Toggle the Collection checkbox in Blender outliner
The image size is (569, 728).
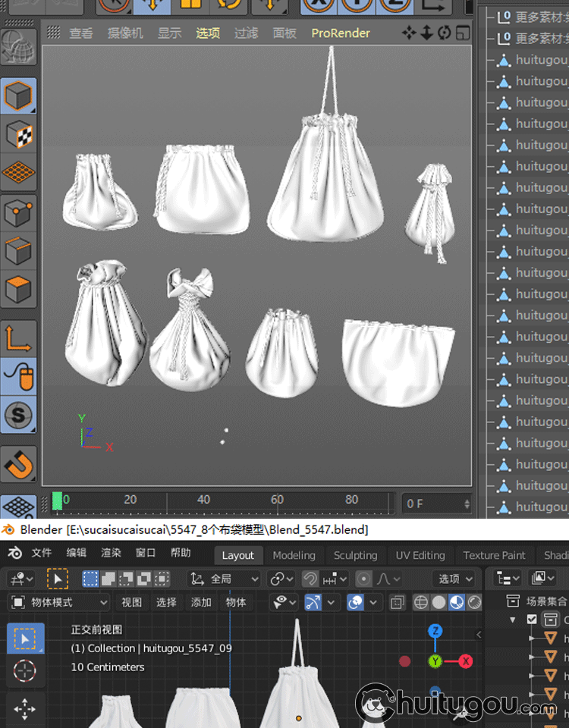point(532,620)
